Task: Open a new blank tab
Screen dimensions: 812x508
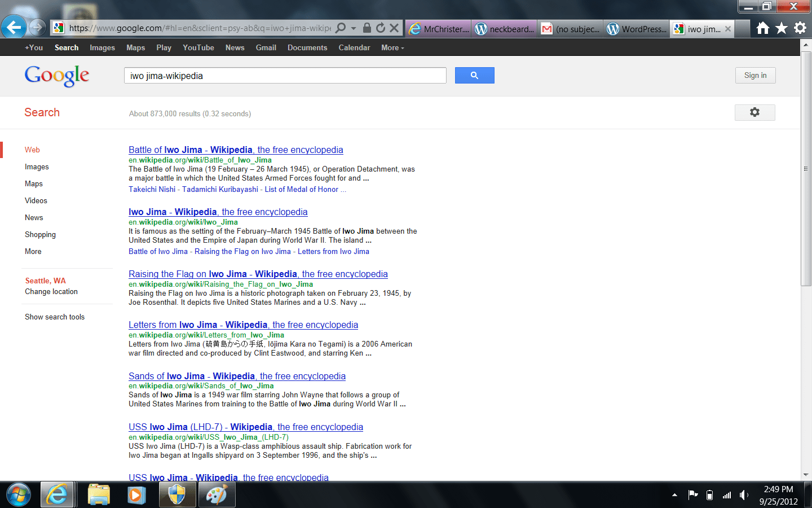Action: click(743, 29)
